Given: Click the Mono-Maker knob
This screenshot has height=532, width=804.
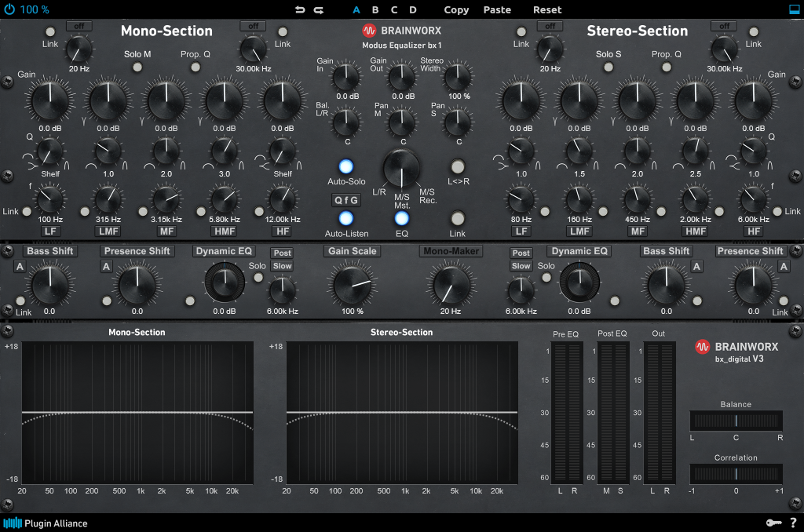Looking at the screenshot, I should [451, 285].
